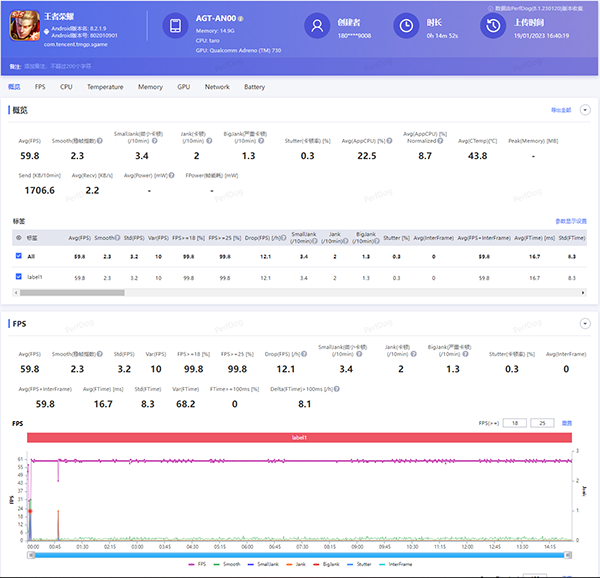Collapse the FPS section panel

pos(586,324)
